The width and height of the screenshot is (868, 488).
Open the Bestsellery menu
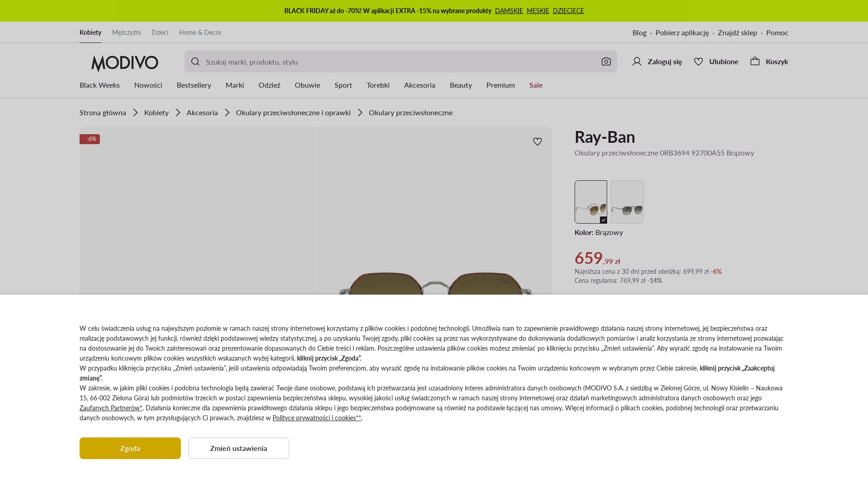coord(194,85)
